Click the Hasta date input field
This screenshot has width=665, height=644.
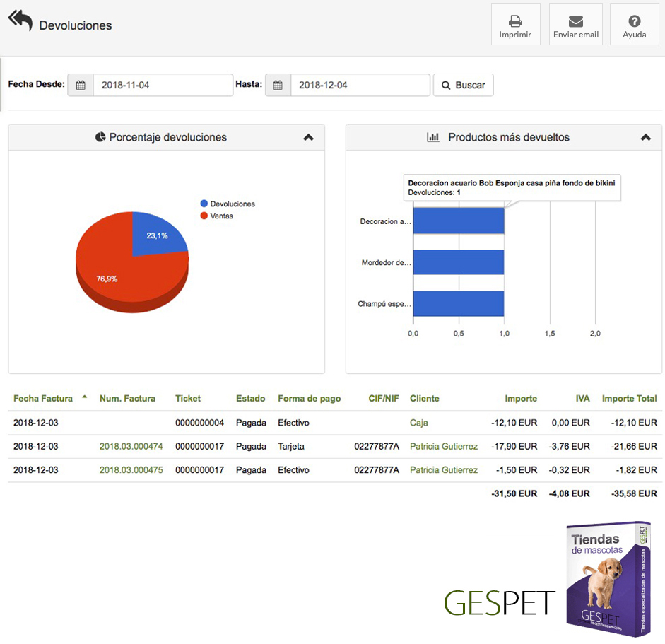(360, 85)
